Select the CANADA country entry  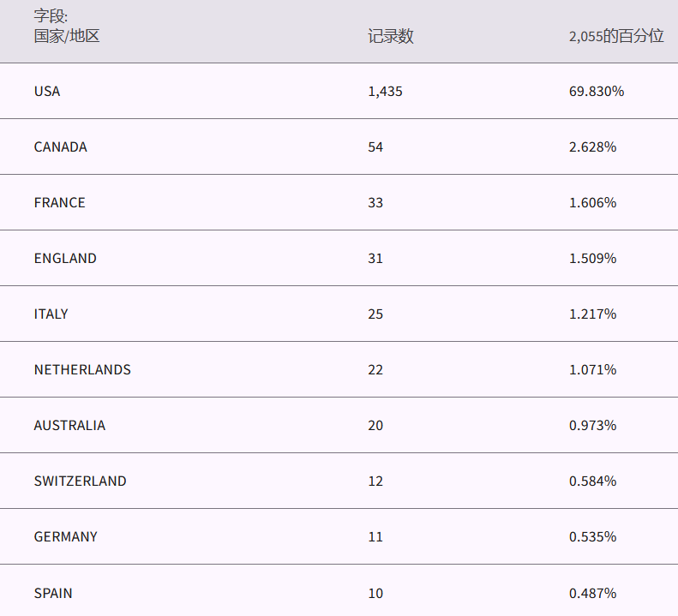coord(60,147)
